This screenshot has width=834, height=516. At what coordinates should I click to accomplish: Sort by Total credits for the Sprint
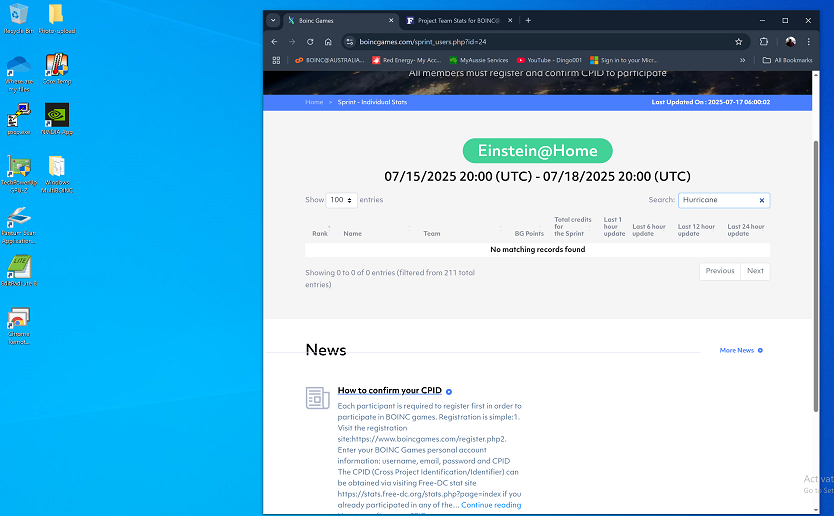pyautogui.click(x=572, y=227)
